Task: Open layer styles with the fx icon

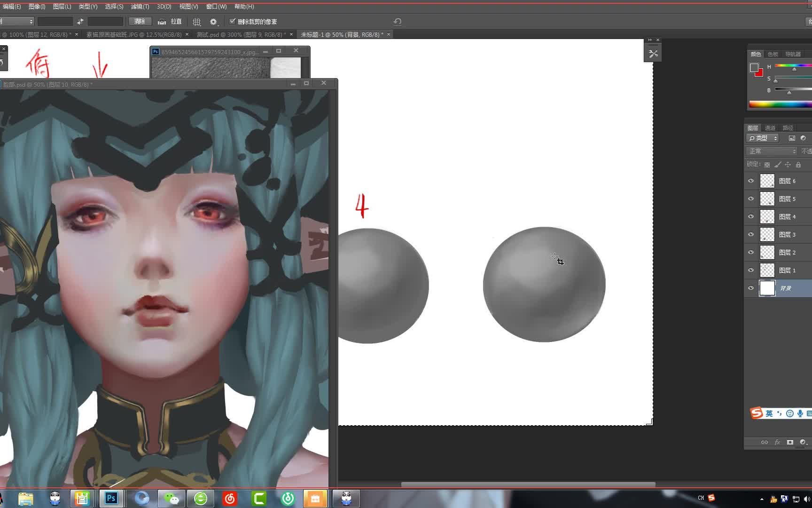Action: 777,442
